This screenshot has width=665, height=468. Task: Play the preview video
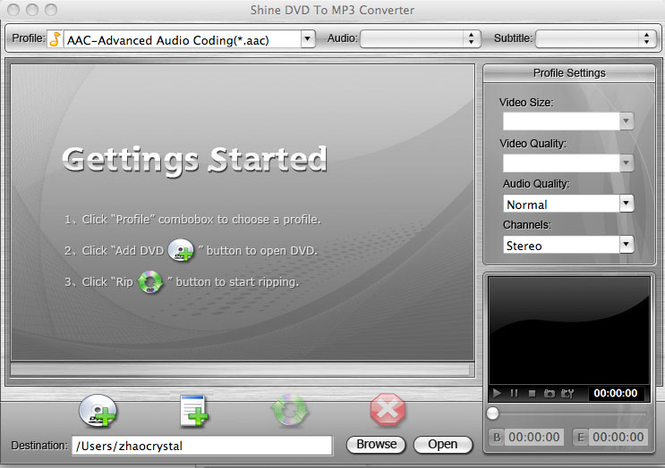(497, 393)
